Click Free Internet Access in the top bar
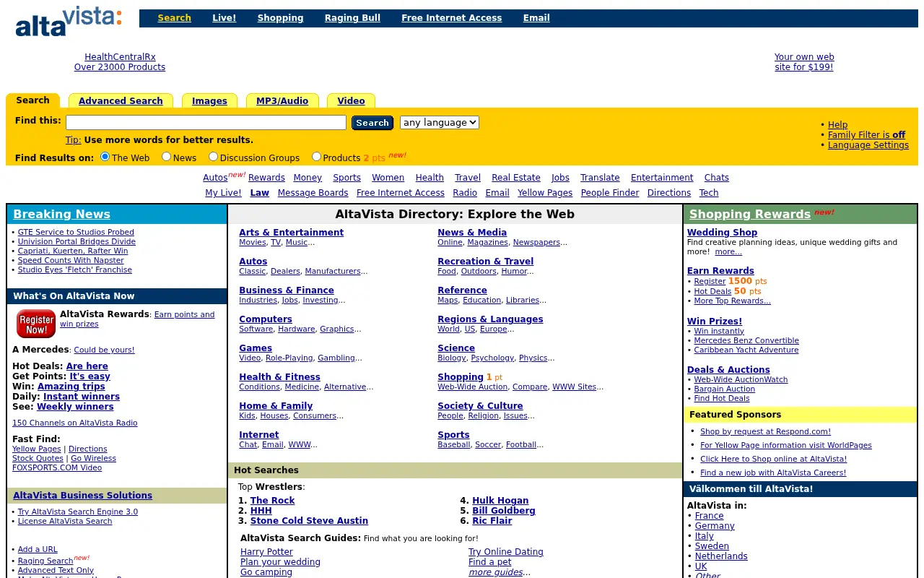This screenshot has height=578, width=924. (x=452, y=18)
